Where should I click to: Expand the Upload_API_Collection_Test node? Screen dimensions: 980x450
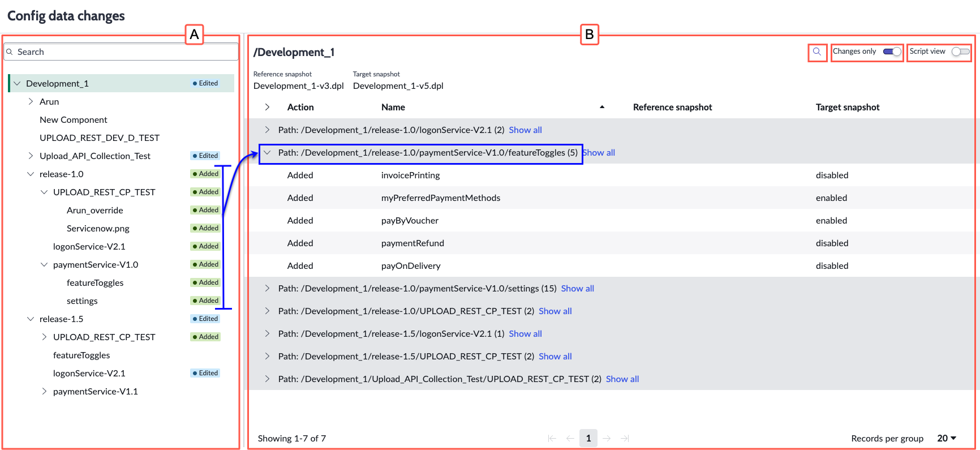pyautogui.click(x=31, y=156)
